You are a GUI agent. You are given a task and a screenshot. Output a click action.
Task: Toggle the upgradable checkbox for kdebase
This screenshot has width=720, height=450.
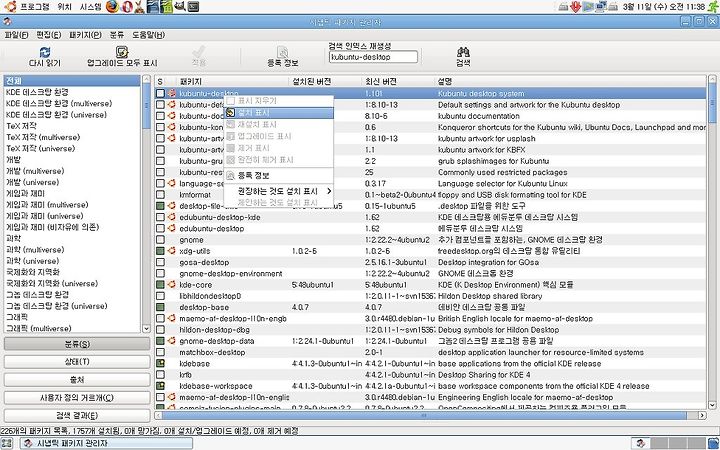point(160,363)
